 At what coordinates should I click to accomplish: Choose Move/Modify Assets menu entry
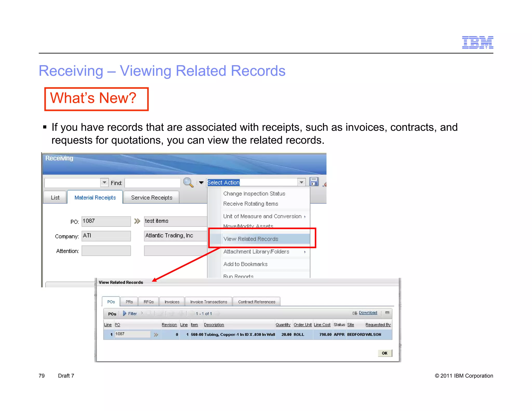[248, 226]
